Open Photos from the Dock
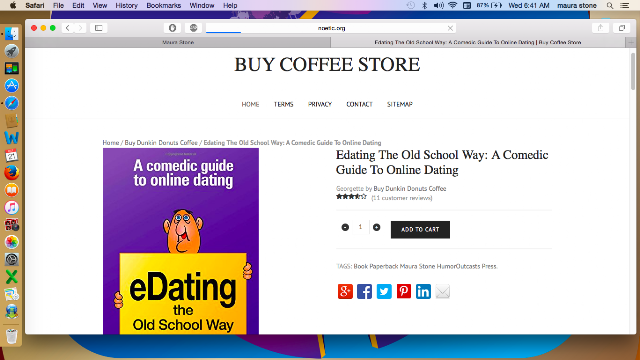The height and width of the screenshot is (360, 640). [12, 242]
